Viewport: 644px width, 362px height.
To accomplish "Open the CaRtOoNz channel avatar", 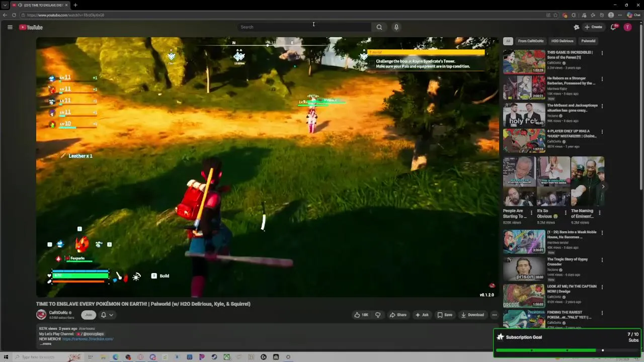I will tap(41, 315).
